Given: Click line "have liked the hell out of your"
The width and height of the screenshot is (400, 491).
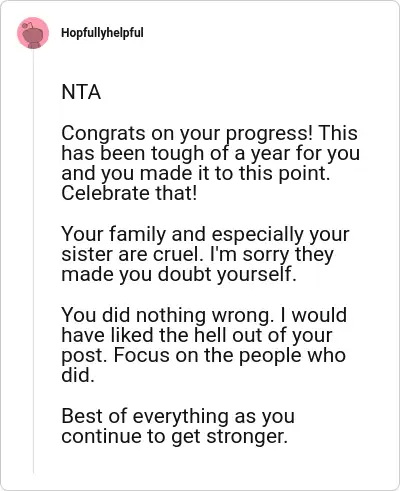Looking at the screenshot, I should click(197, 335).
